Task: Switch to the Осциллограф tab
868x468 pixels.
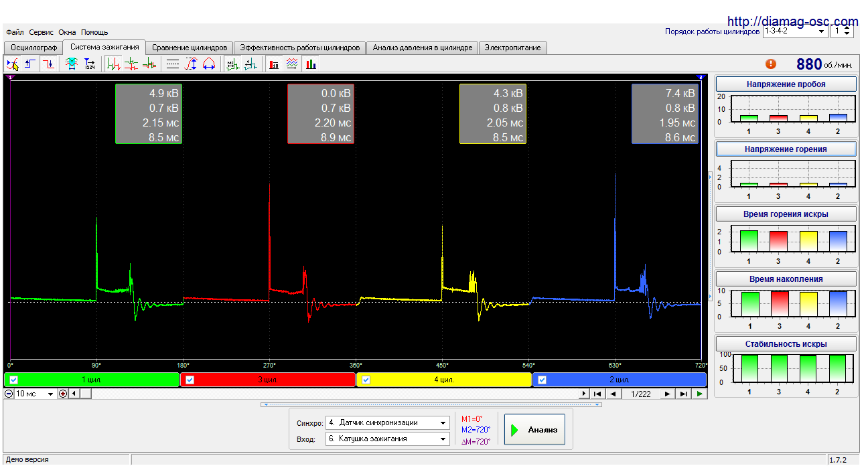Action: (x=34, y=48)
